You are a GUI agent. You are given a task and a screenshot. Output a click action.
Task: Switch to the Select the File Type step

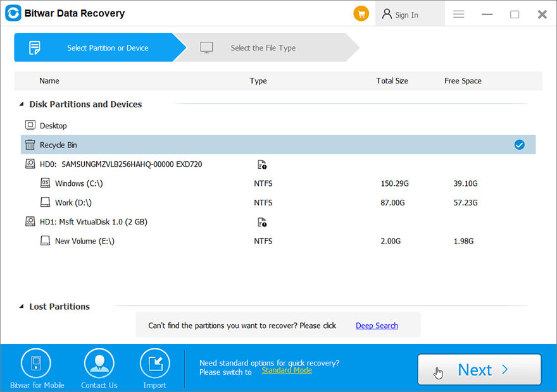pyautogui.click(x=264, y=47)
